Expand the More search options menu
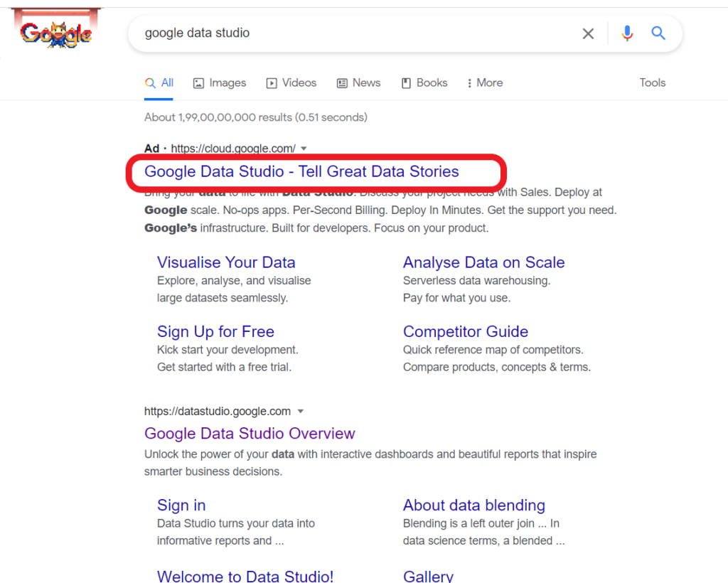 point(484,83)
